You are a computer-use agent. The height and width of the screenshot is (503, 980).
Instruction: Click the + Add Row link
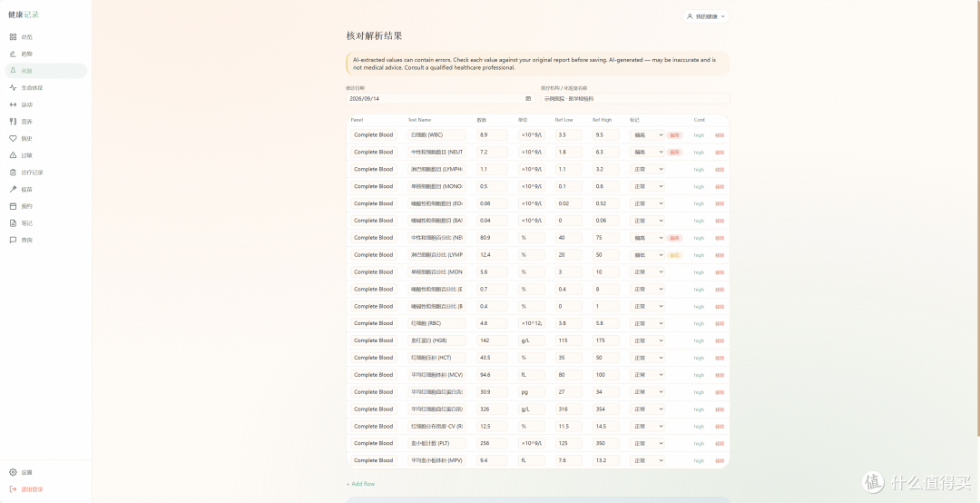(x=360, y=484)
